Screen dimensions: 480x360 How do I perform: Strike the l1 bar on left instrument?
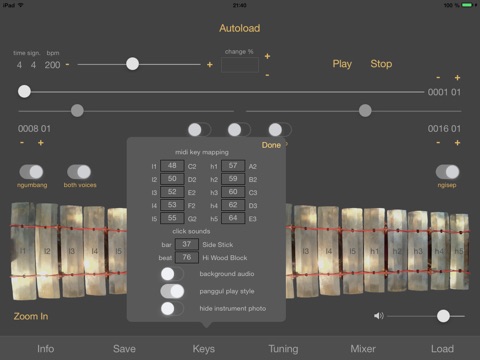(x=23, y=251)
